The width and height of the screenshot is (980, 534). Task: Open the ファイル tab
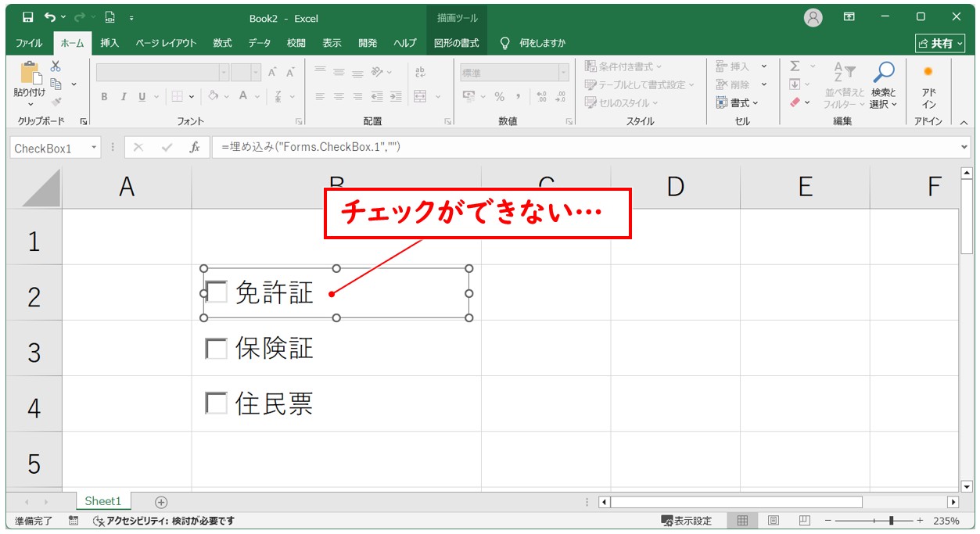[29, 43]
